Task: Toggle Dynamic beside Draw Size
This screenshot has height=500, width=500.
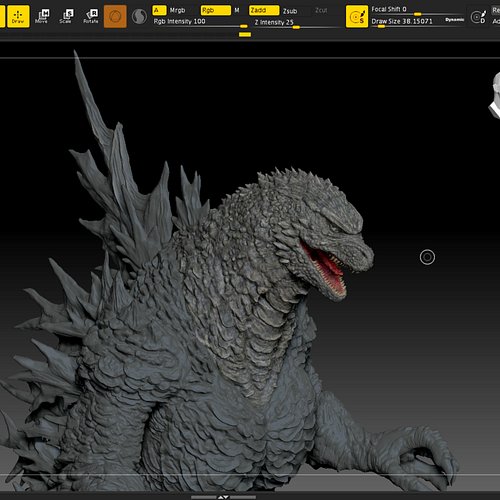Action: tap(454, 20)
